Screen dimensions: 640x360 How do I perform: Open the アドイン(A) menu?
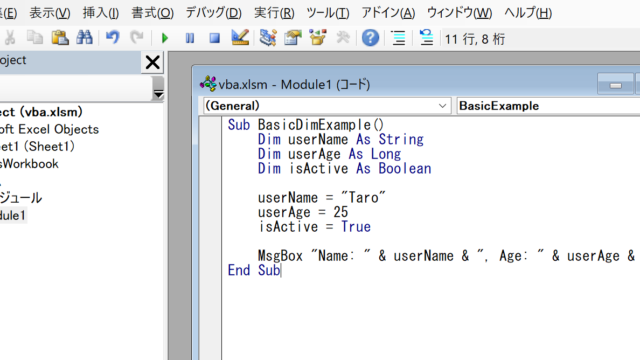(388, 13)
